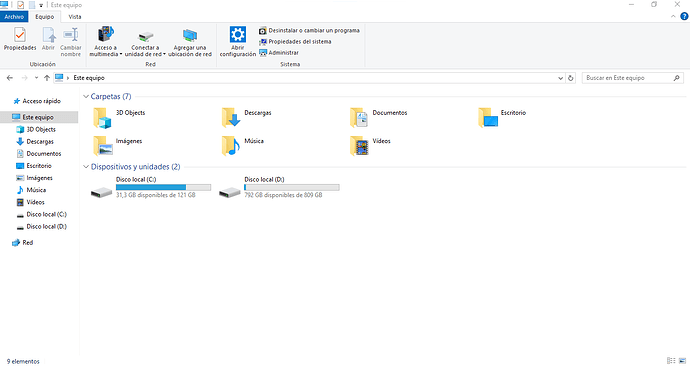Open Vídeos in the sidebar

pyautogui.click(x=30, y=202)
